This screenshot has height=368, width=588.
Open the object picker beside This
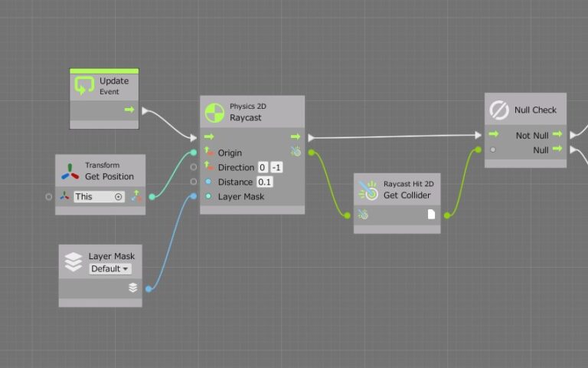pos(118,197)
